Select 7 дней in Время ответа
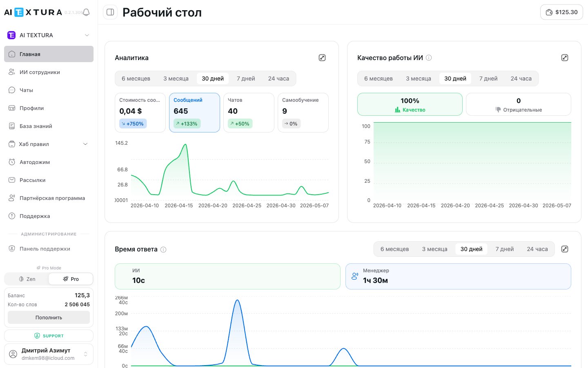The width and height of the screenshot is (588, 368). [505, 249]
